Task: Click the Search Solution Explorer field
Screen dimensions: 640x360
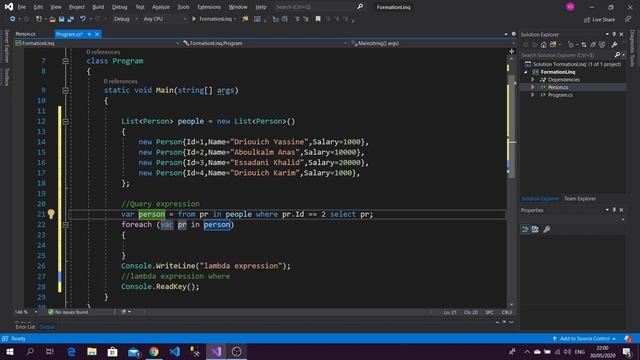Action: pyautogui.click(x=567, y=55)
